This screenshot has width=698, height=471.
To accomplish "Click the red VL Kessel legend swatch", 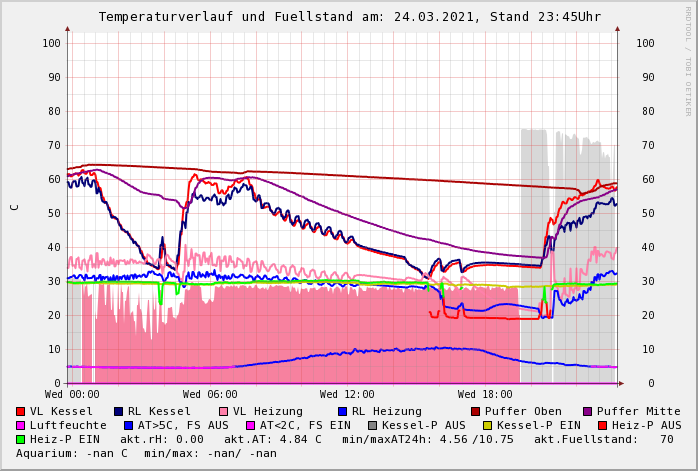I will coord(21,411).
